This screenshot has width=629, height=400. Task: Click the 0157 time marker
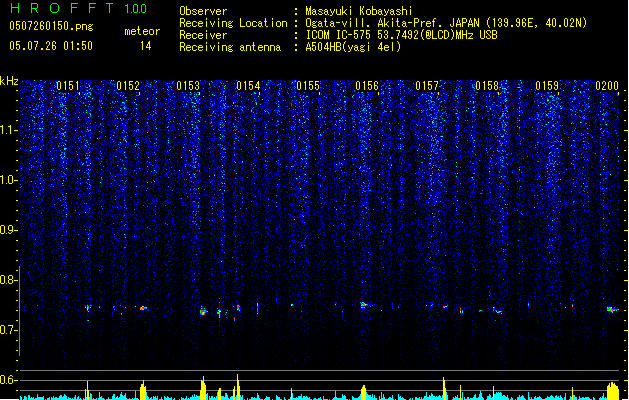pyautogui.click(x=427, y=86)
